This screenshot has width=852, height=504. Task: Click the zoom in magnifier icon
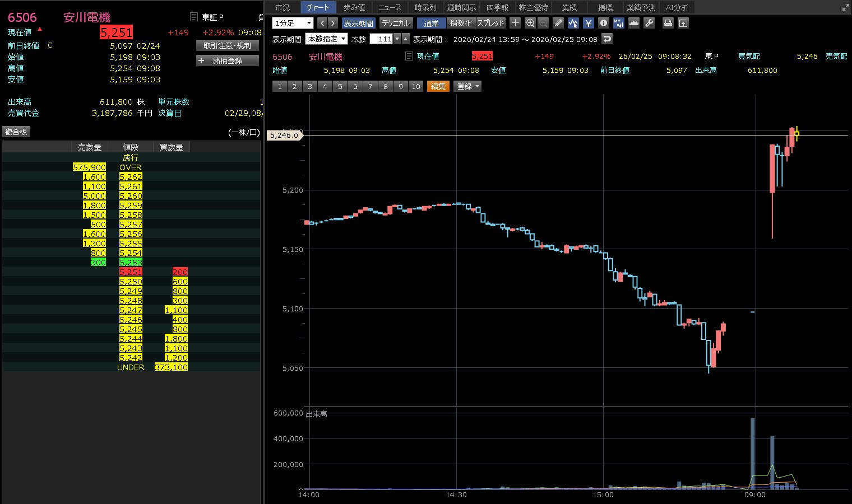(530, 23)
